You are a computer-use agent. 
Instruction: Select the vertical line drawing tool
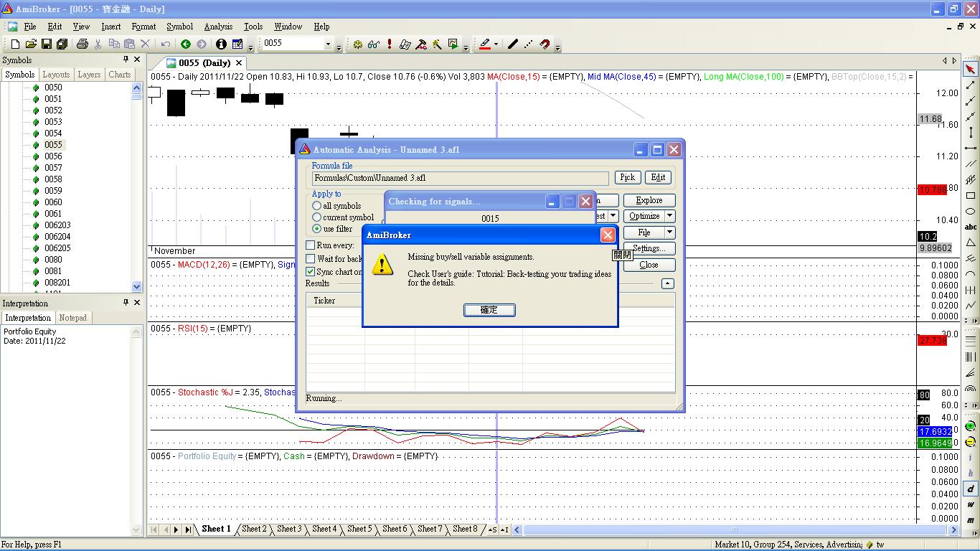(971, 132)
